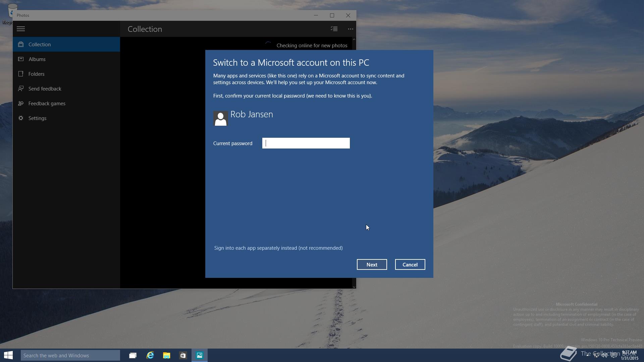Viewport: 644px width, 362px height.
Task: Click the Next button in the dialog
Action: [x=372, y=264]
